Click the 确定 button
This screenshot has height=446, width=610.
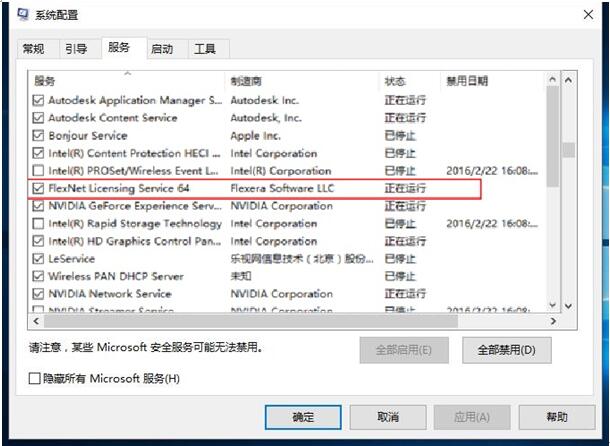pos(303,417)
